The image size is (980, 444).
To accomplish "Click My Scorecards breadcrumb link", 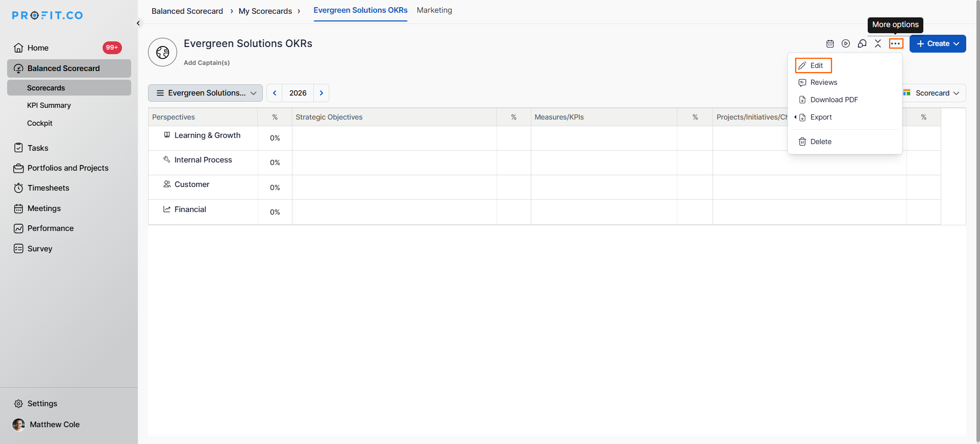I will [265, 11].
